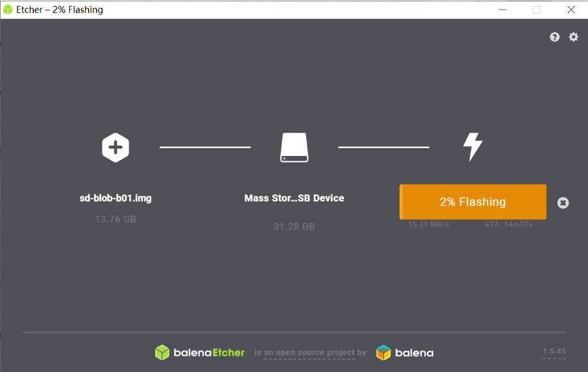This screenshot has height=372, width=588.
Task: Open the version 1.5.45 link
Action: pyautogui.click(x=554, y=351)
